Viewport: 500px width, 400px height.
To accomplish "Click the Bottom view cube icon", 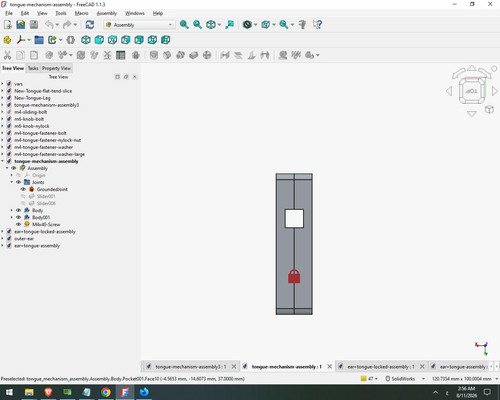I will point(152,40).
